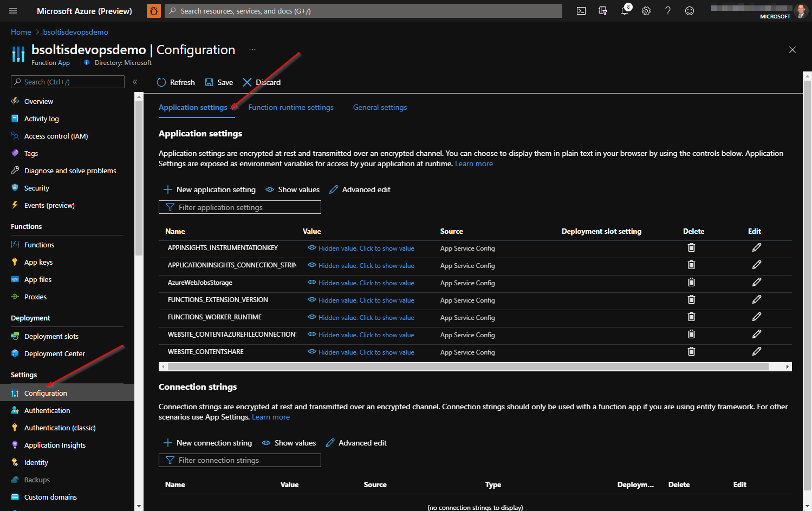
Task: Click right arrow of settings table scrollbar
Action: (x=787, y=366)
